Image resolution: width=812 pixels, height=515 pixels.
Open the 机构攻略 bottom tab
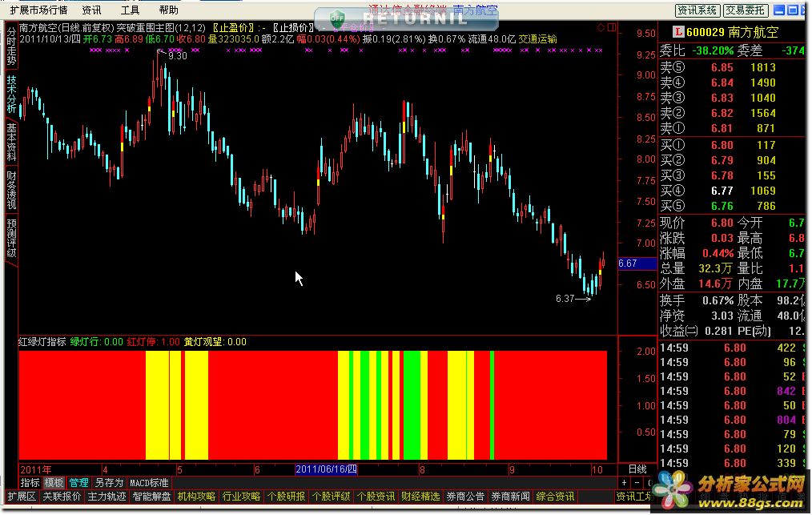196,497
